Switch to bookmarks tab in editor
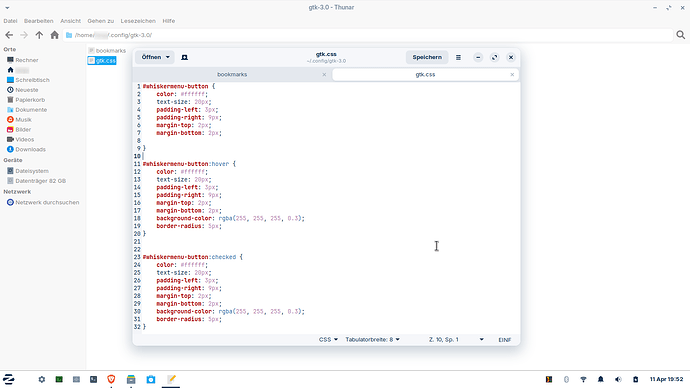Screen dimensions: 690x388 point(232,74)
